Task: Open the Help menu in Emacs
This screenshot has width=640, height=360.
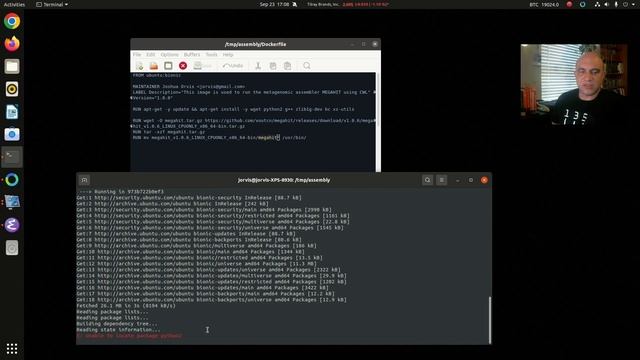Action: (228, 55)
